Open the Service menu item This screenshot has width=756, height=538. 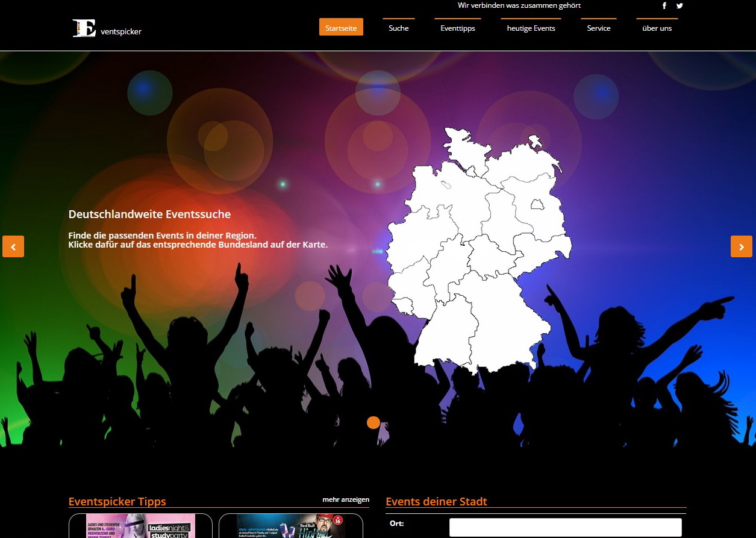pos(599,28)
